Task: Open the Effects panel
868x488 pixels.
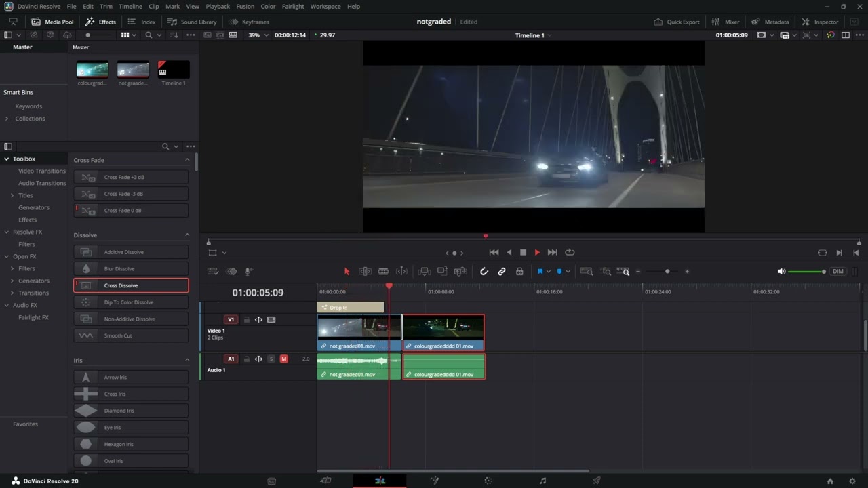Action: pyautogui.click(x=100, y=22)
